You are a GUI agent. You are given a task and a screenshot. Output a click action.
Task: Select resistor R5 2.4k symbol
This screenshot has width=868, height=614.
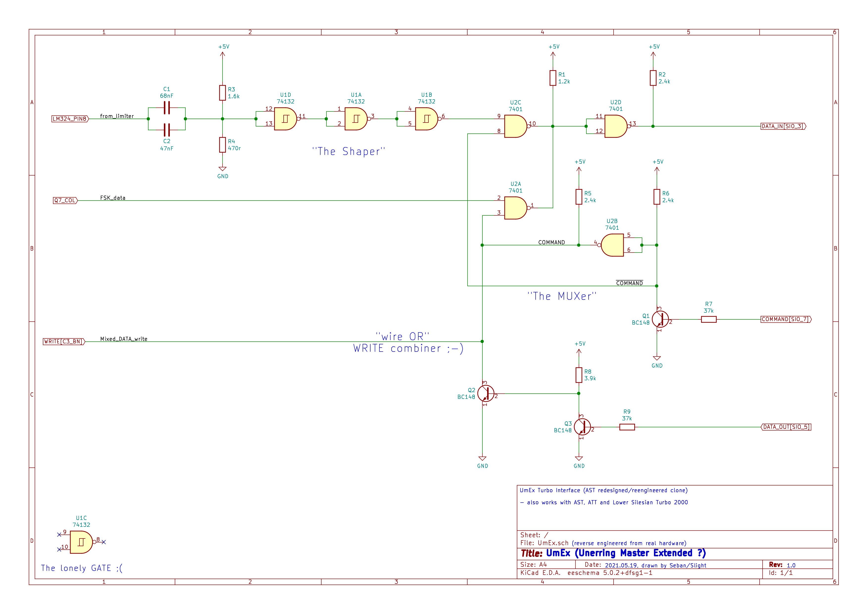click(579, 197)
